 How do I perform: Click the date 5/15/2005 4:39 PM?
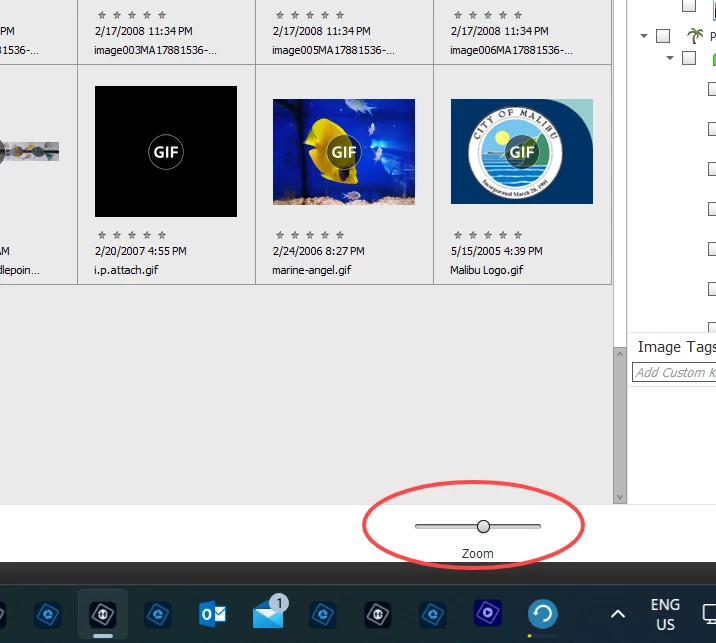click(497, 251)
